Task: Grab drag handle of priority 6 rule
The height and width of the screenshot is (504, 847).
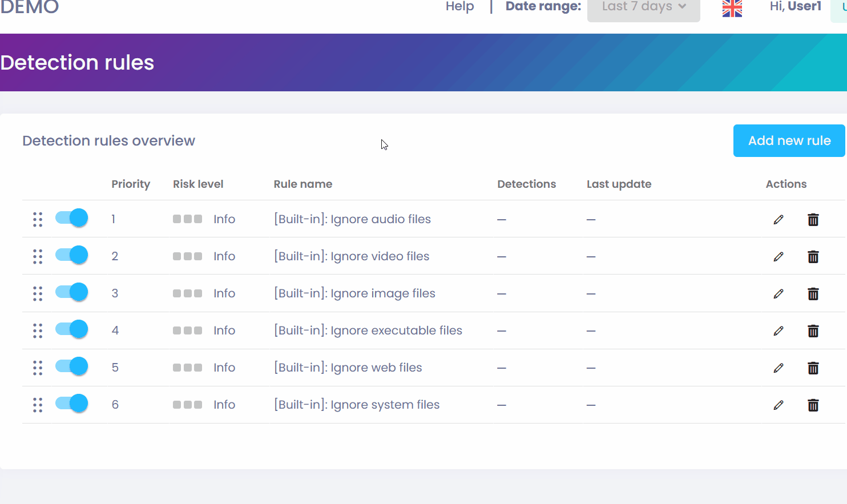Action: (x=38, y=405)
